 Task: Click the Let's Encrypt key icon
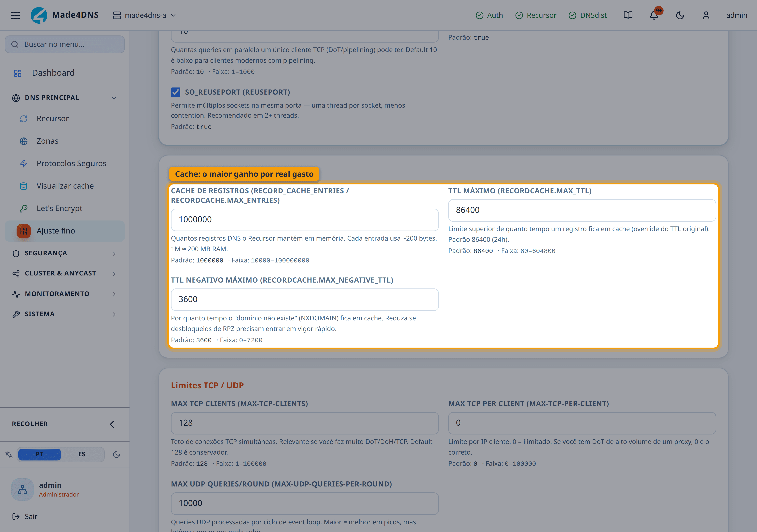(24, 209)
